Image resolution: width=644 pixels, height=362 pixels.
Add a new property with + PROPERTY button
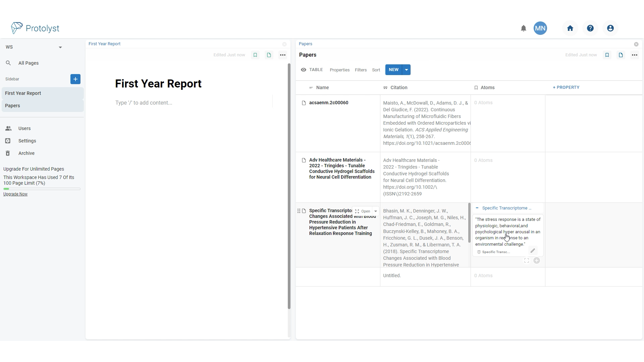point(566,87)
